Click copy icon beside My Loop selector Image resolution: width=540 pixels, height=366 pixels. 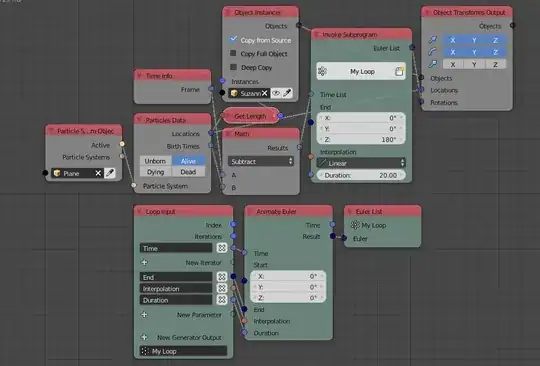tap(399, 71)
